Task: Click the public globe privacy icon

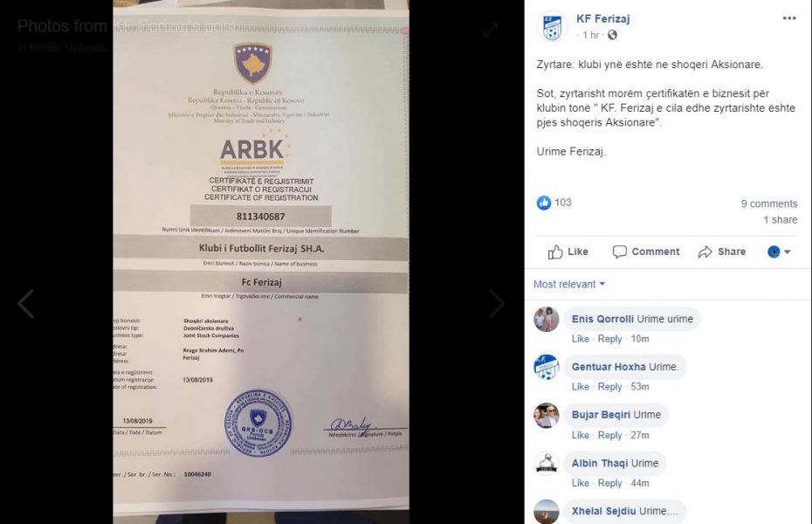Action: [612, 35]
